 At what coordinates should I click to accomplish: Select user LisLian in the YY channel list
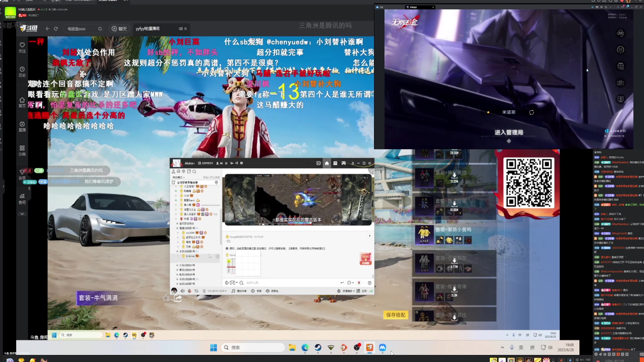(x=190, y=256)
